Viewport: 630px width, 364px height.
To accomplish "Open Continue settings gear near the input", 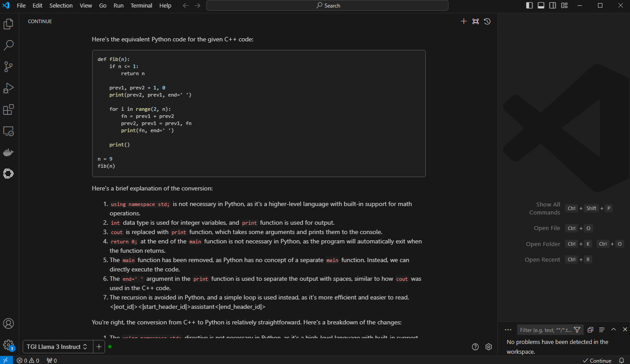I will [x=489, y=347].
